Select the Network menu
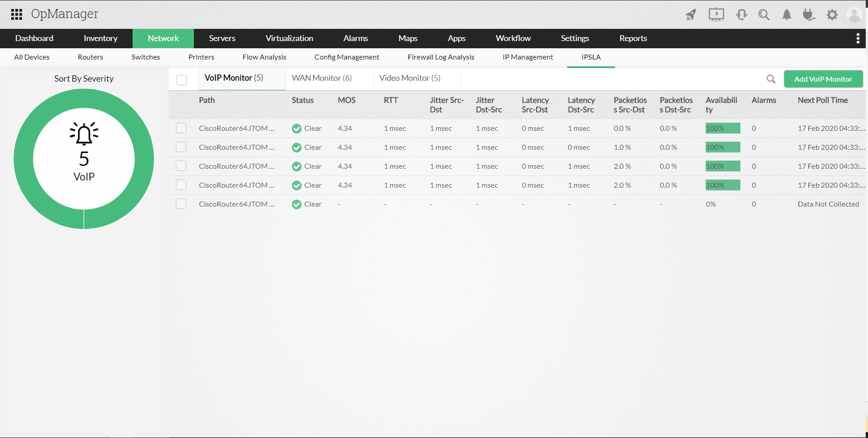Screen dimensions: 868x438 point(163,38)
